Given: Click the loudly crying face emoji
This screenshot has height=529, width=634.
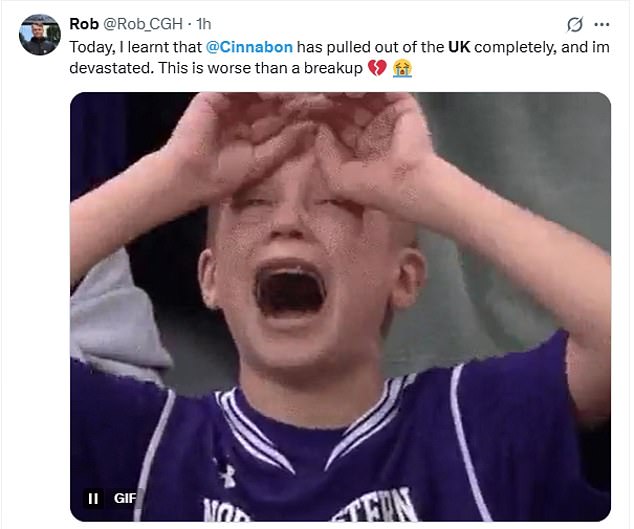Looking at the screenshot, I should pos(402,68).
